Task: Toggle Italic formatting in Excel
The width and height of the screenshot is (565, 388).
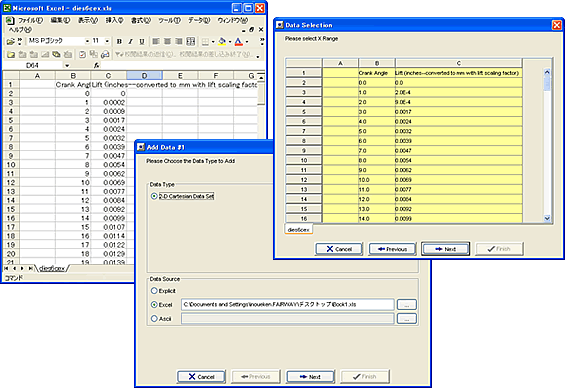Action: click(130, 42)
